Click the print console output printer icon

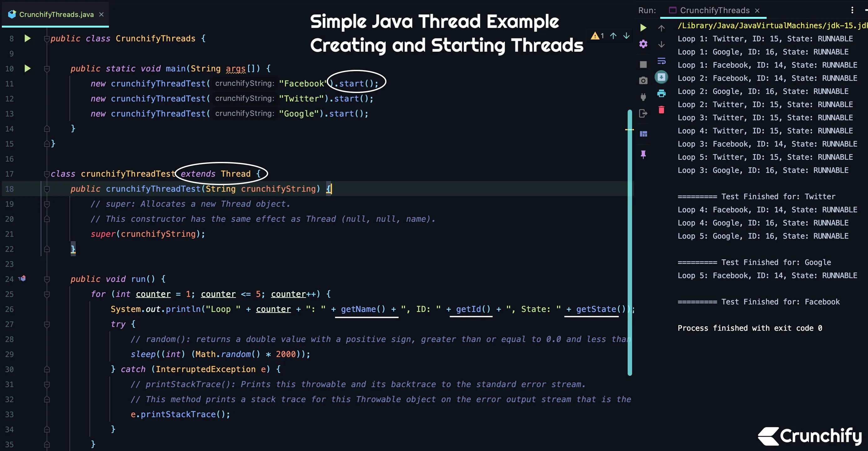coord(661,93)
